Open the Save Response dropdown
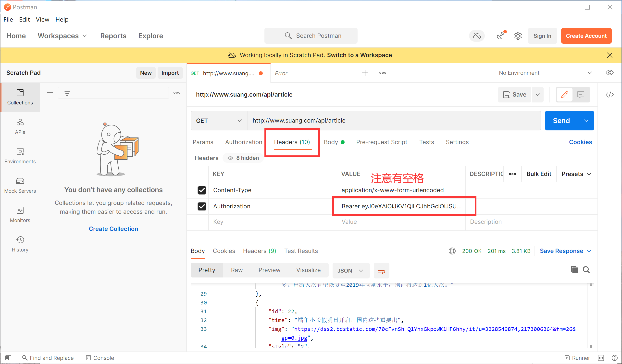 pos(565,251)
